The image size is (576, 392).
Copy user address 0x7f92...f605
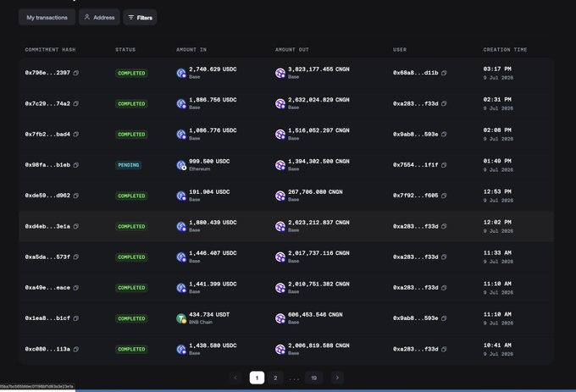coord(444,196)
